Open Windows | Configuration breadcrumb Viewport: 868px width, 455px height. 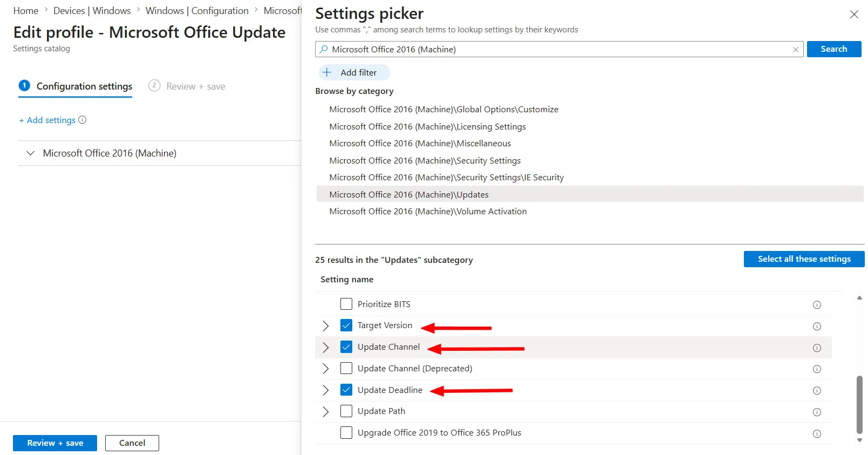[197, 11]
